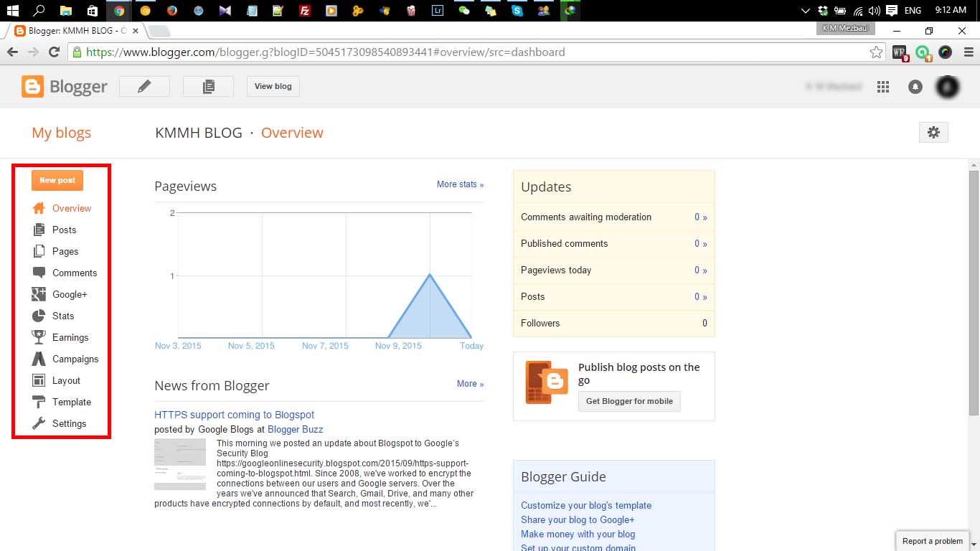This screenshot has width=980, height=551.
Task: Open the HTTPS support coming to Blogspot article
Action: 234,415
